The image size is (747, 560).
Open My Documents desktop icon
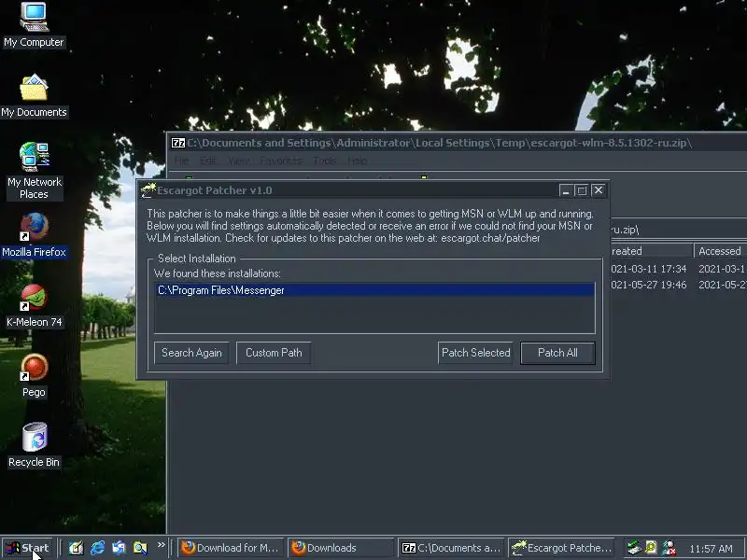coord(34,95)
